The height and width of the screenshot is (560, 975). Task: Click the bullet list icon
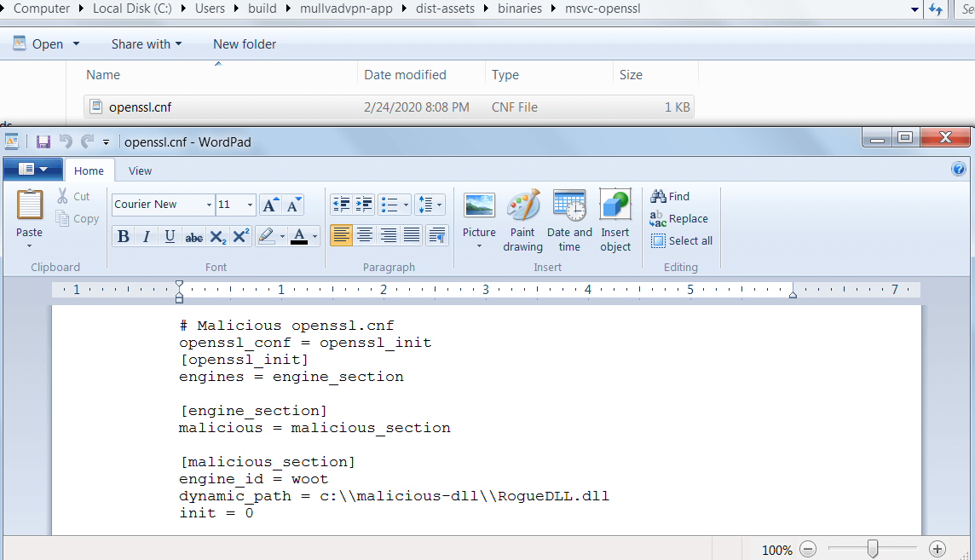389,205
